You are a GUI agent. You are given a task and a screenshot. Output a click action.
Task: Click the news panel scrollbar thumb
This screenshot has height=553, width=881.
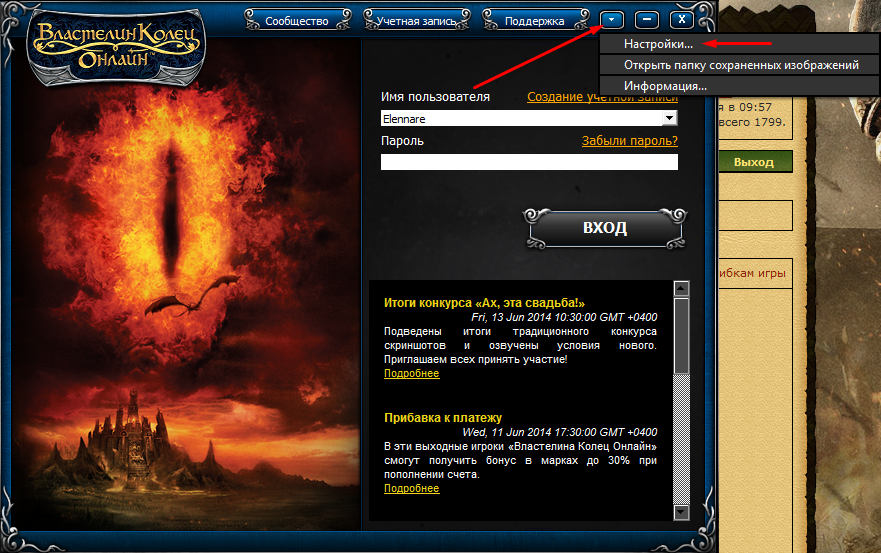[682, 335]
